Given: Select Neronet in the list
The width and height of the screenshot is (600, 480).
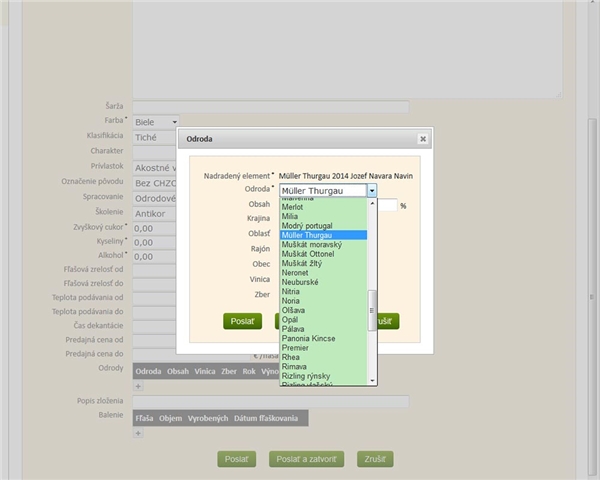Looking at the screenshot, I should pos(323,273).
